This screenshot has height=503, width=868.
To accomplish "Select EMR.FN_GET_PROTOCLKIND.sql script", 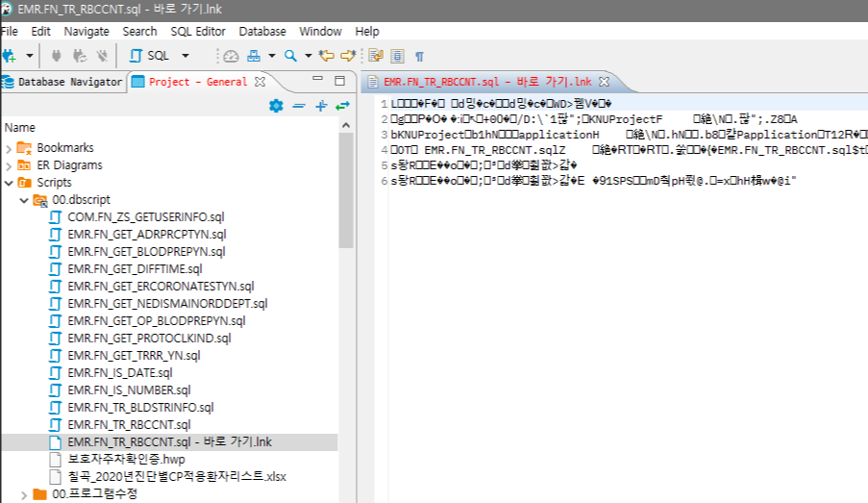I will pos(149,338).
